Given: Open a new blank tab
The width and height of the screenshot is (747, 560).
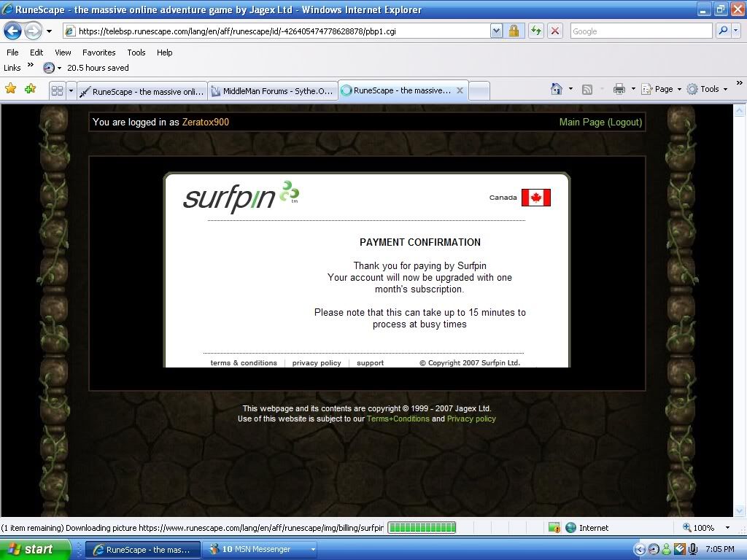Looking at the screenshot, I should click(x=479, y=91).
